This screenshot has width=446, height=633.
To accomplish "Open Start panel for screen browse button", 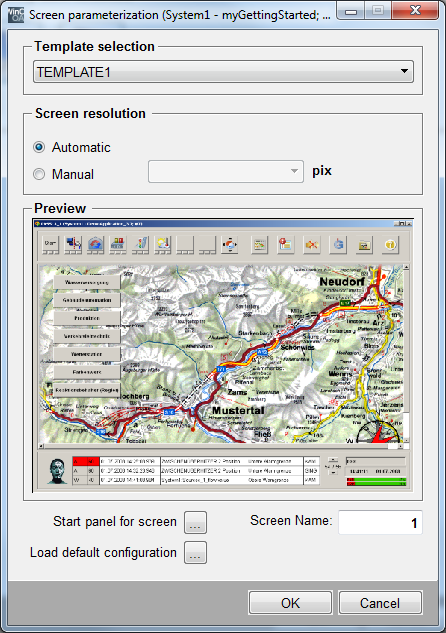I will point(195,522).
